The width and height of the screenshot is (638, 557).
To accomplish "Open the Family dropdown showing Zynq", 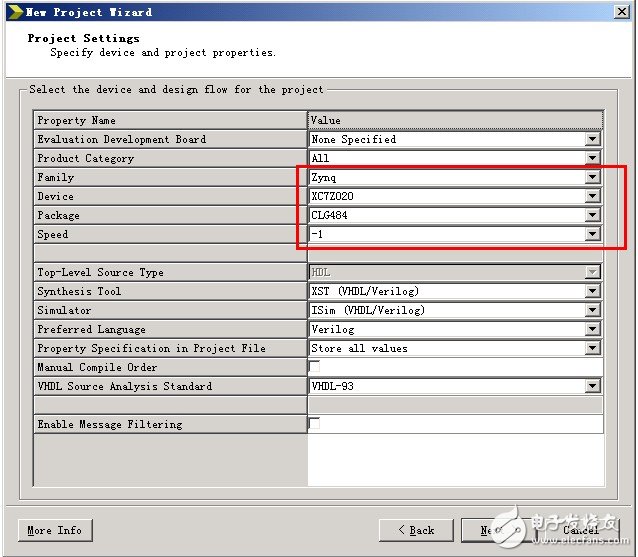I will tap(593, 178).
